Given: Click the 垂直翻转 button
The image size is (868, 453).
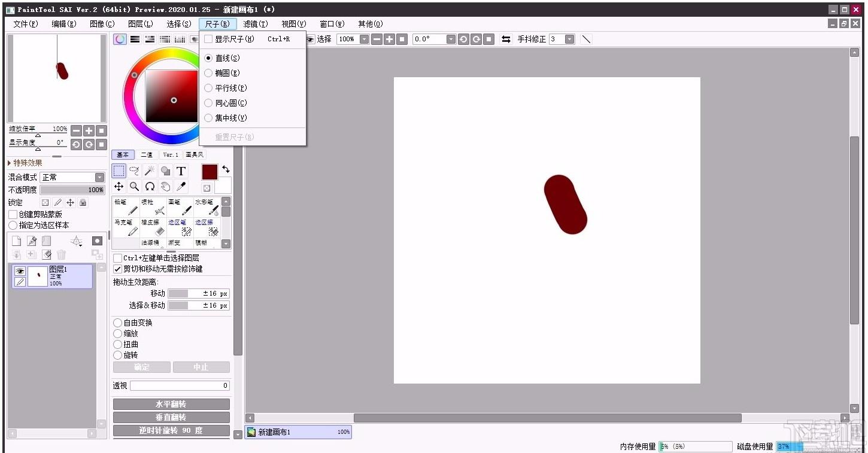Looking at the screenshot, I should click(x=171, y=417).
